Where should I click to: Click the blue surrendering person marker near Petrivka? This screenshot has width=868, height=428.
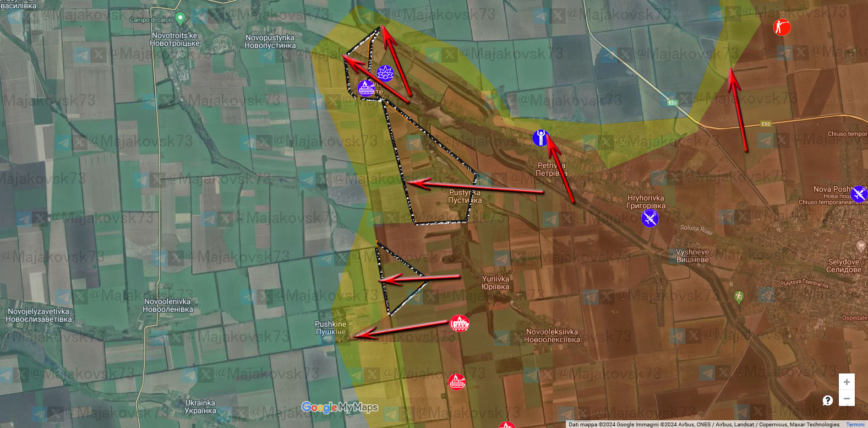pyautogui.click(x=541, y=138)
